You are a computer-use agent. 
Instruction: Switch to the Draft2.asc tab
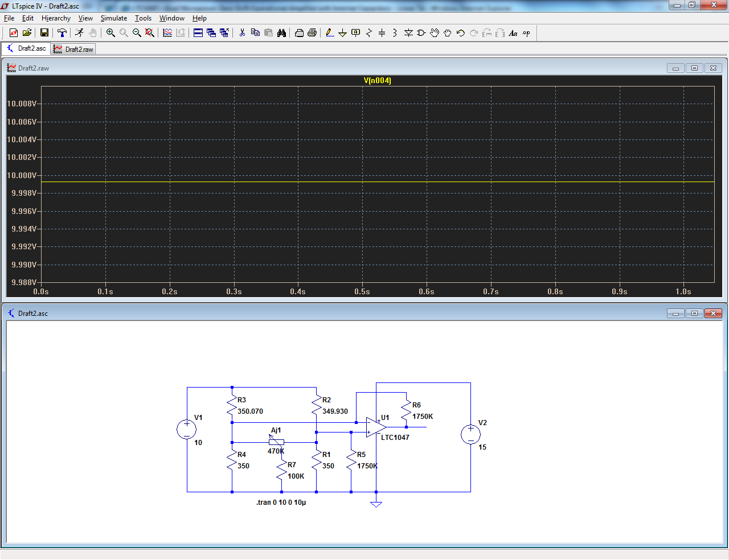tap(26, 48)
